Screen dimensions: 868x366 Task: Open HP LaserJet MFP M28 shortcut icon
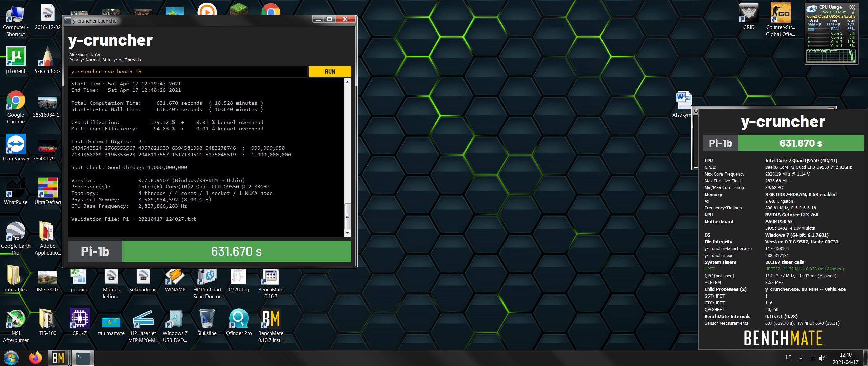(x=143, y=326)
